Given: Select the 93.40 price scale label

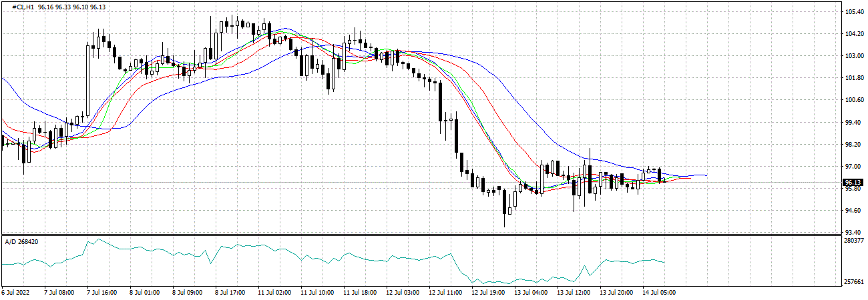Looking at the screenshot, I should tap(852, 232).
